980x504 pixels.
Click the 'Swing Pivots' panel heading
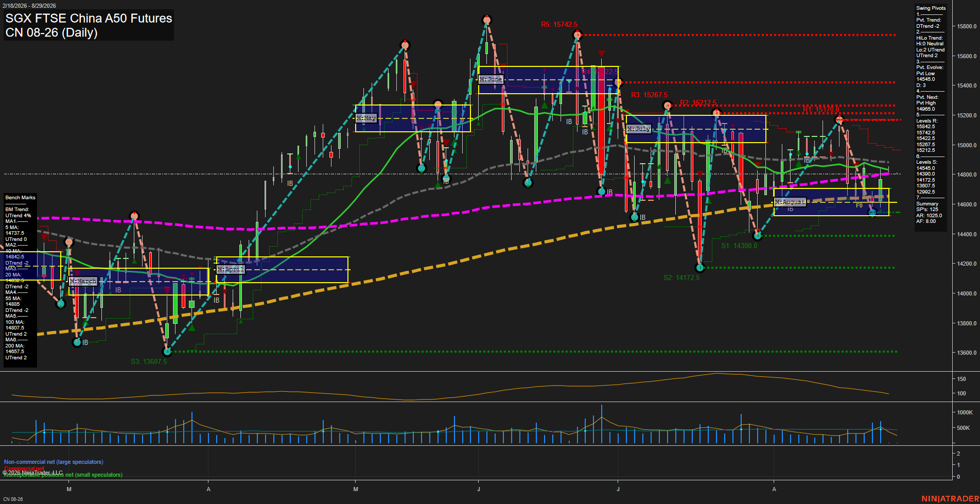pyautogui.click(x=931, y=8)
